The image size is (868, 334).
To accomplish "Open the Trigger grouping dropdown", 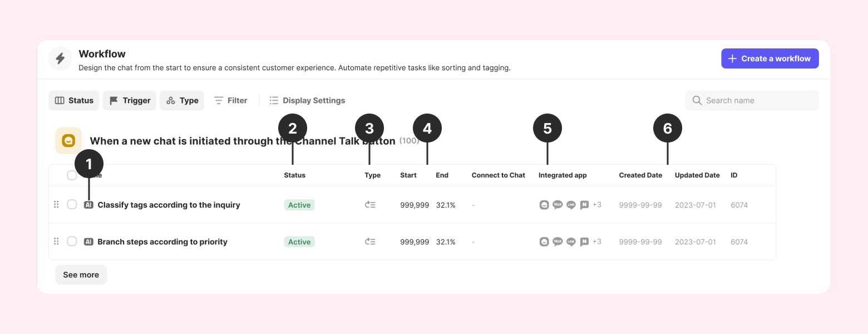I will pyautogui.click(x=129, y=101).
